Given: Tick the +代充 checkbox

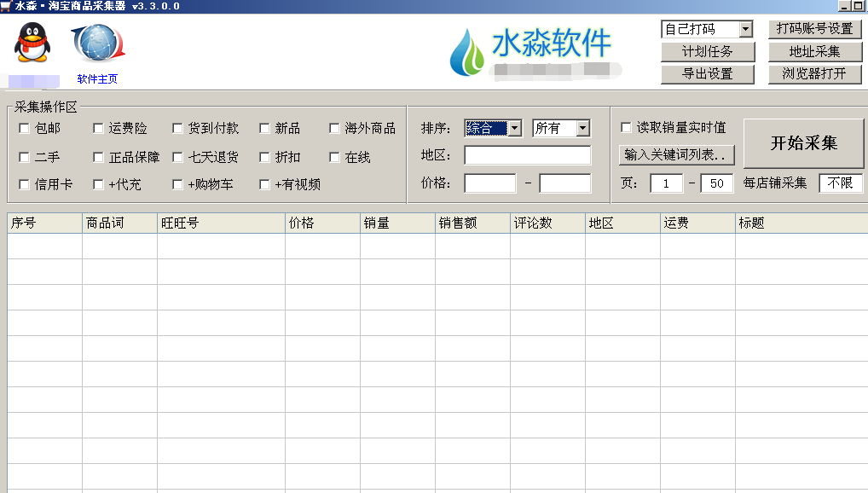Looking at the screenshot, I should pyautogui.click(x=98, y=184).
